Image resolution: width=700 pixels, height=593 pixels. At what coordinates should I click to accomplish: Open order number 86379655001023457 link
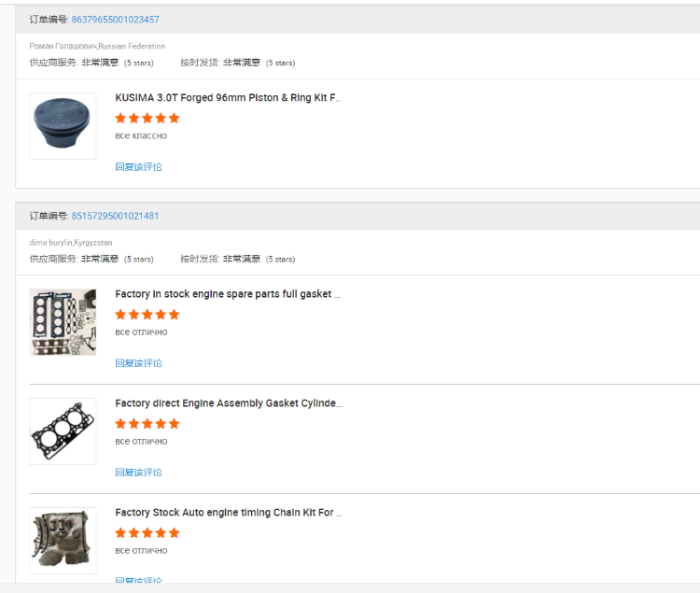115,20
